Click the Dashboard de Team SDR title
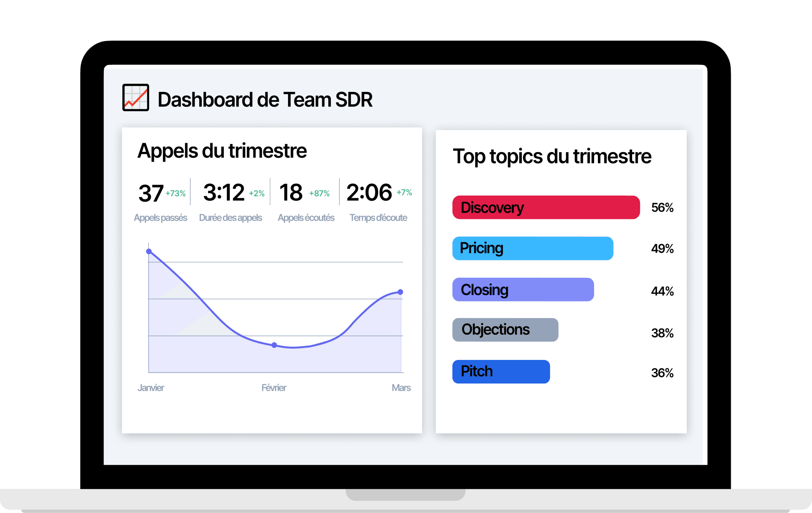Viewport: 812px width, 513px height. point(265,99)
